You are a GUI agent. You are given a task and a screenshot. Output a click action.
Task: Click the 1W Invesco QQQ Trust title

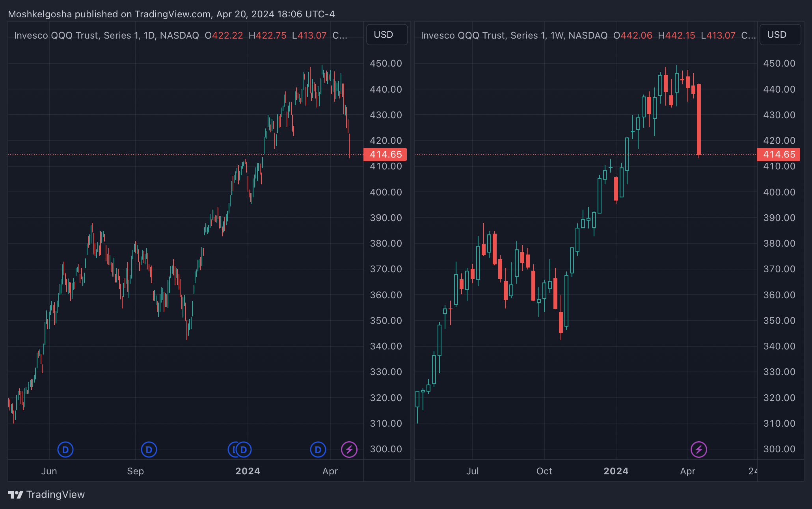[514, 35]
